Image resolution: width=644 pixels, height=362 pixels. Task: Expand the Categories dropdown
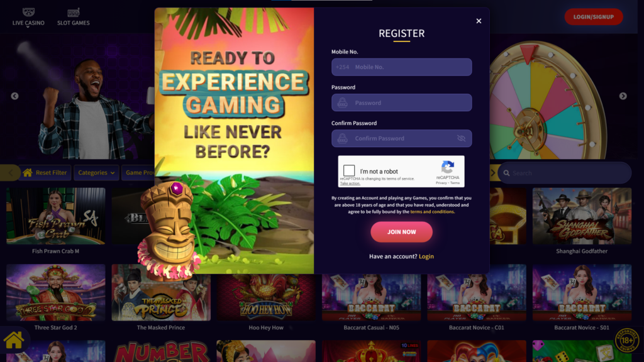point(96,173)
